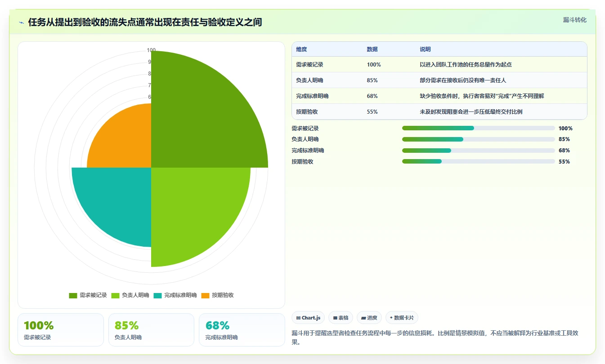Click the 55% value in the table
This screenshot has width=605, height=364.
point(372,112)
